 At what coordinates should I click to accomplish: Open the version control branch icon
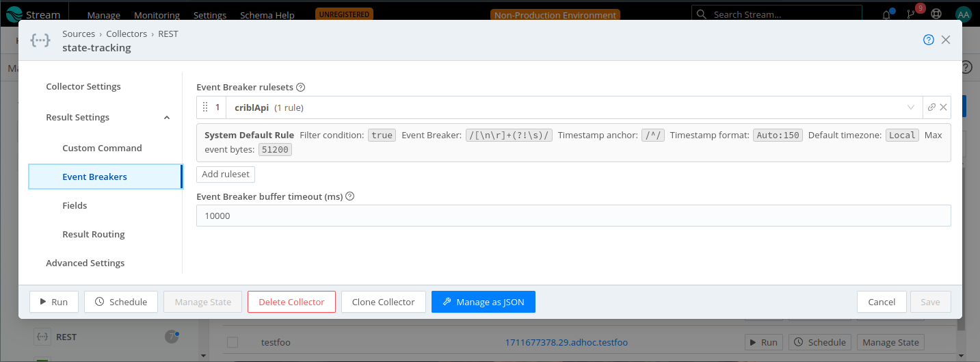[x=911, y=14]
